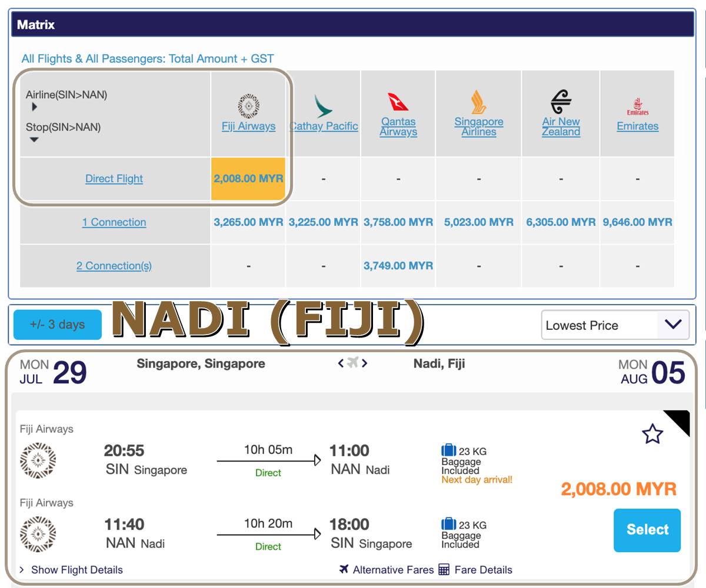Click the airplane icon between Singapore and Nadi
Image resolution: width=706 pixels, height=588 pixels.
pos(352,363)
